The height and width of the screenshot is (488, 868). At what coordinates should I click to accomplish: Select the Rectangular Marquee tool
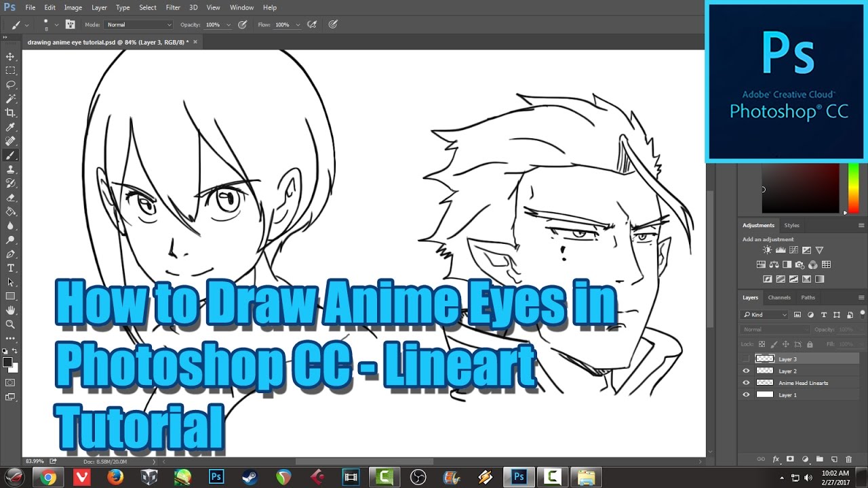pyautogui.click(x=10, y=70)
